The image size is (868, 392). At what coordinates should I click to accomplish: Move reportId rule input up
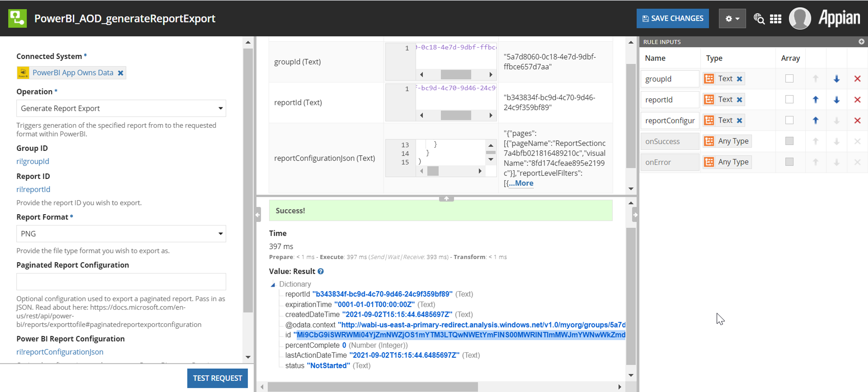pos(815,100)
